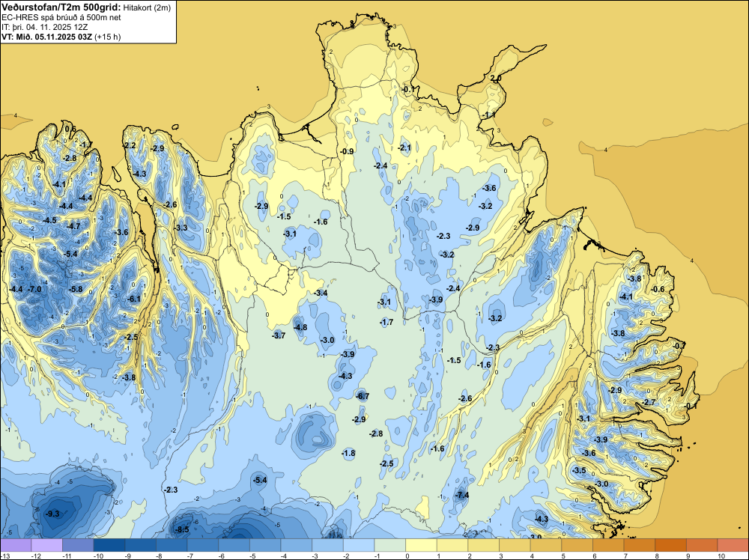Click the valid time line 'VT: Mið. 05.11.2025 03Z'

tap(46, 37)
